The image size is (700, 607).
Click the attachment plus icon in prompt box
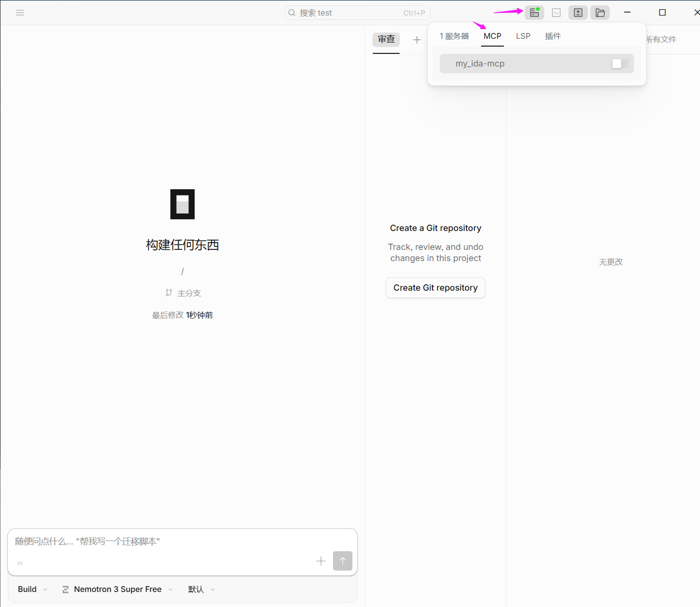pyautogui.click(x=321, y=561)
